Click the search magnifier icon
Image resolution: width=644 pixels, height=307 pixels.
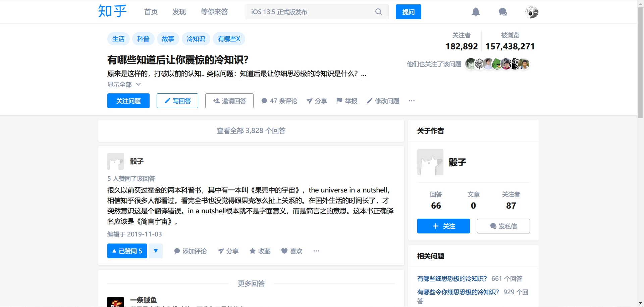tap(378, 12)
